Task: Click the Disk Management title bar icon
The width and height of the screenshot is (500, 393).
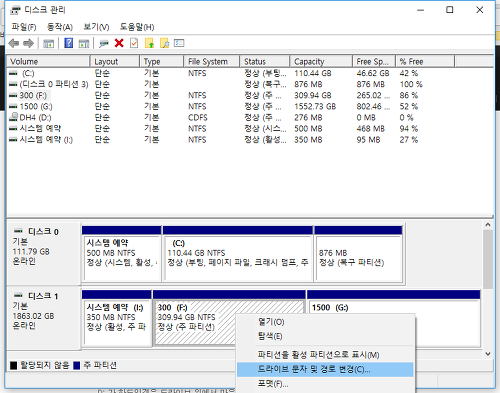Action: [x=15, y=10]
